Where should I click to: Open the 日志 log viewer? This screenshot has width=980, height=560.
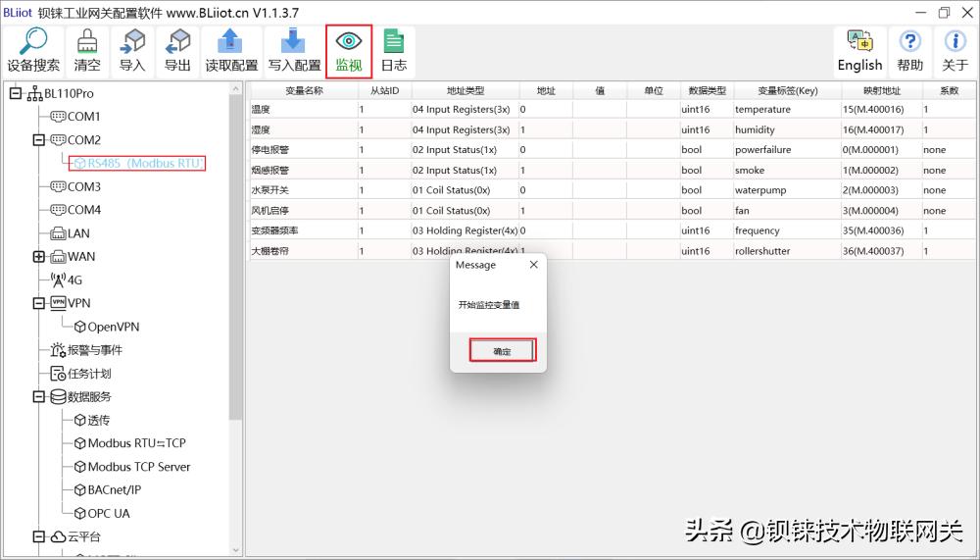tap(394, 51)
